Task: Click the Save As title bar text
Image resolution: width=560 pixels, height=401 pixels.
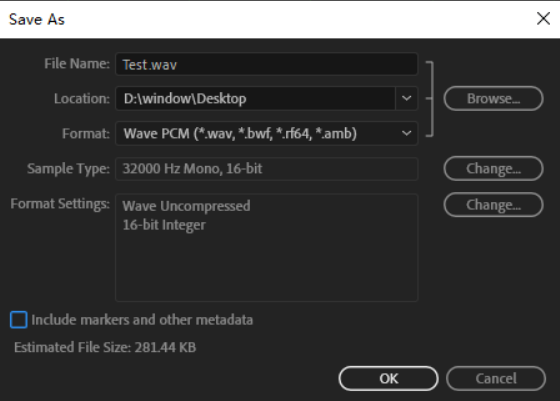Action: pos(37,19)
